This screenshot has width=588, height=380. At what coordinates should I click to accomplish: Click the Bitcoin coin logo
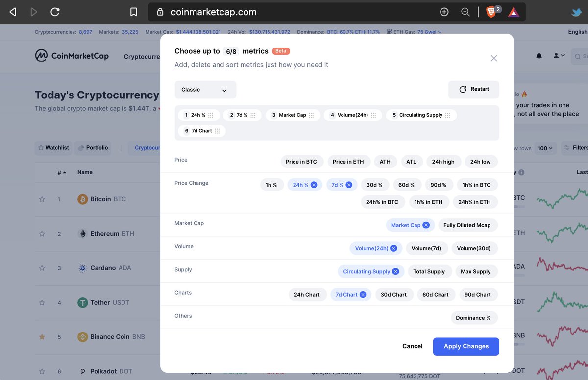tap(83, 199)
